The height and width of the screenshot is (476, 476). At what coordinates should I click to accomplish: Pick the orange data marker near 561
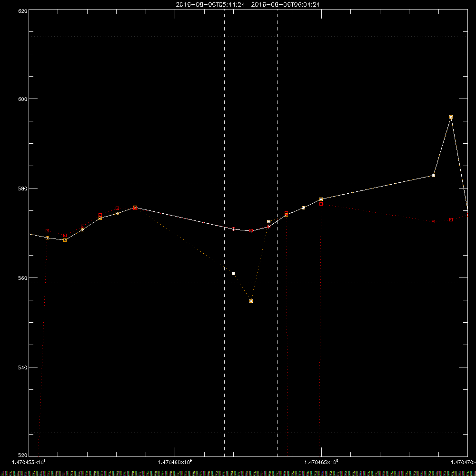(233, 274)
